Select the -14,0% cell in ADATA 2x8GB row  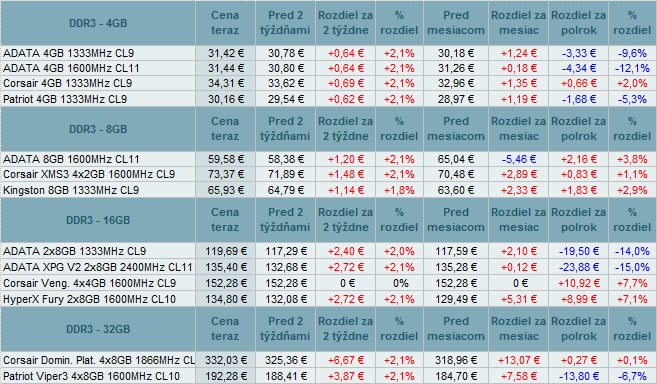pos(632,252)
